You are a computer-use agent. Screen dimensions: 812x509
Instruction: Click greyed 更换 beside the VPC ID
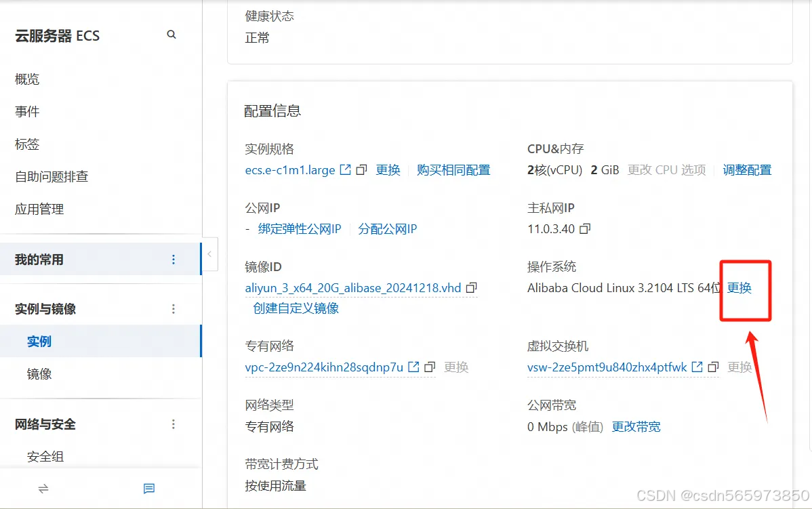[x=456, y=367]
